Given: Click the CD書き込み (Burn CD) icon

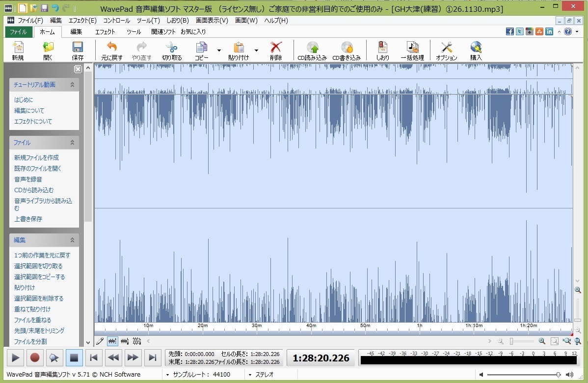Looking at the screenshot, I should (x=347, y=51).
